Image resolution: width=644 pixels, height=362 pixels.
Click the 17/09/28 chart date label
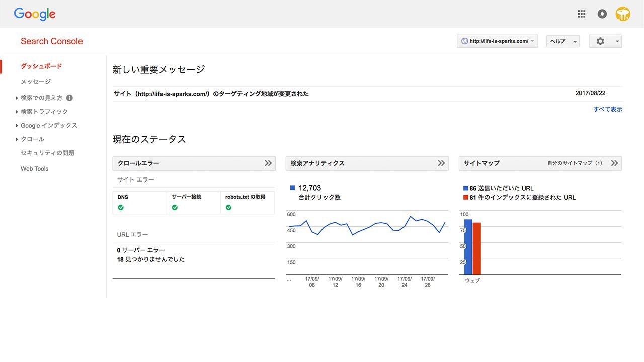428,282
